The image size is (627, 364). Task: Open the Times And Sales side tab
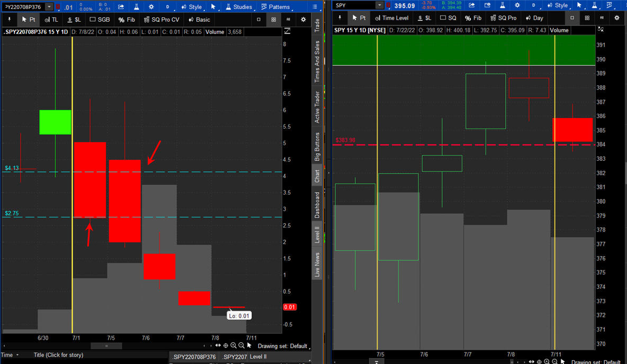coord(317,61)
